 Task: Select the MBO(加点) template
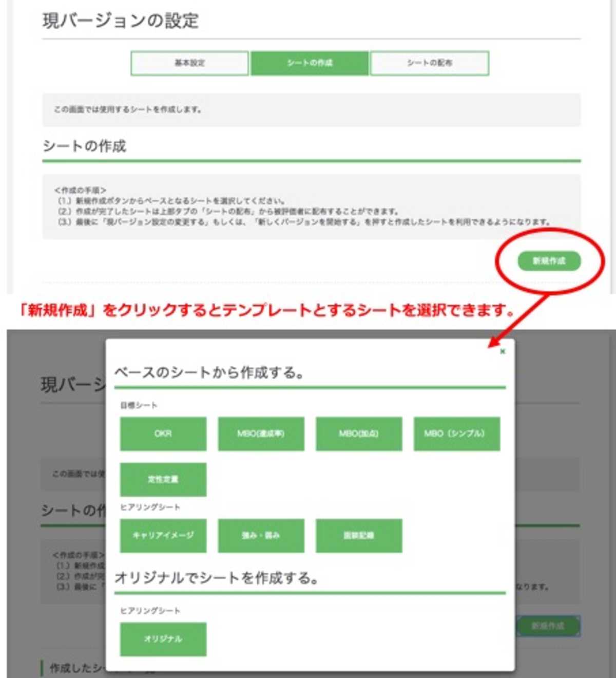pos(358,434)
